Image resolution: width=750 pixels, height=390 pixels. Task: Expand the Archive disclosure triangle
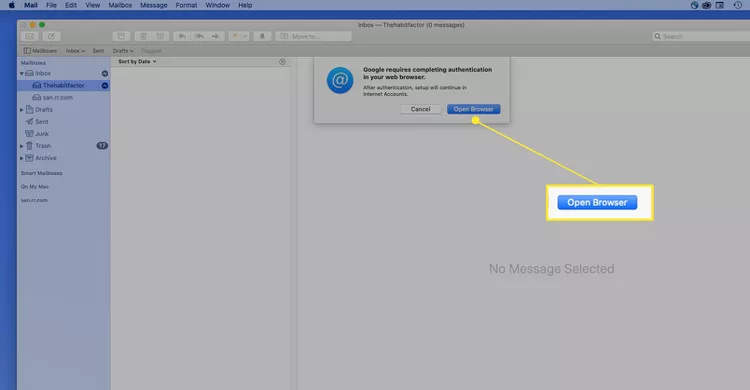pyautogui.click(x=22, y=158)
